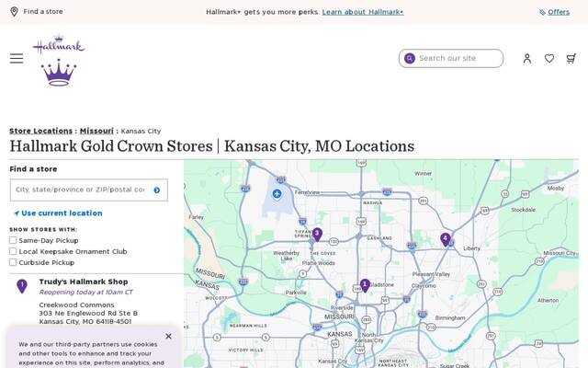Click the Offers tag icon
The width and height of the screenshot is (588, 368).
(x=542, y=12)
